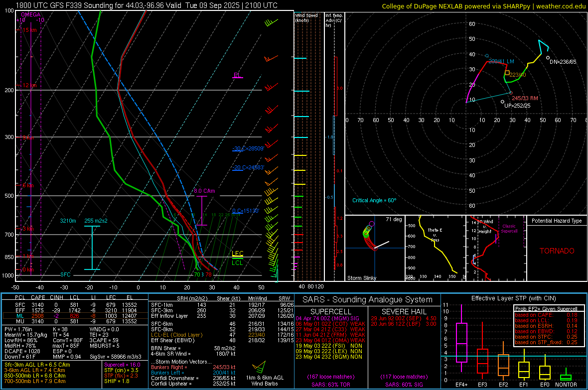This screenshot has height=390, width=588.
Task: Click the Corfidi Downshear = 236/65 kt line
Action: (193, 378)
